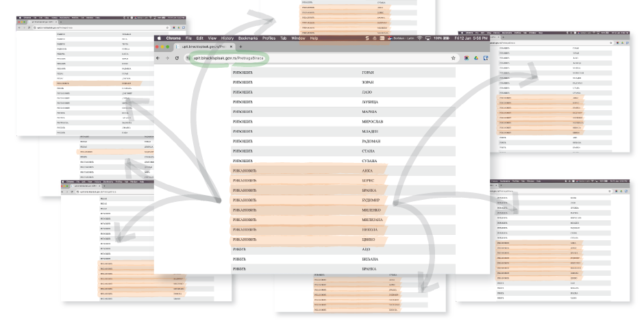This screenshot has width=644, height=321.
Task: Click the 100% battery indicator
Action: (x=441, y=38)
